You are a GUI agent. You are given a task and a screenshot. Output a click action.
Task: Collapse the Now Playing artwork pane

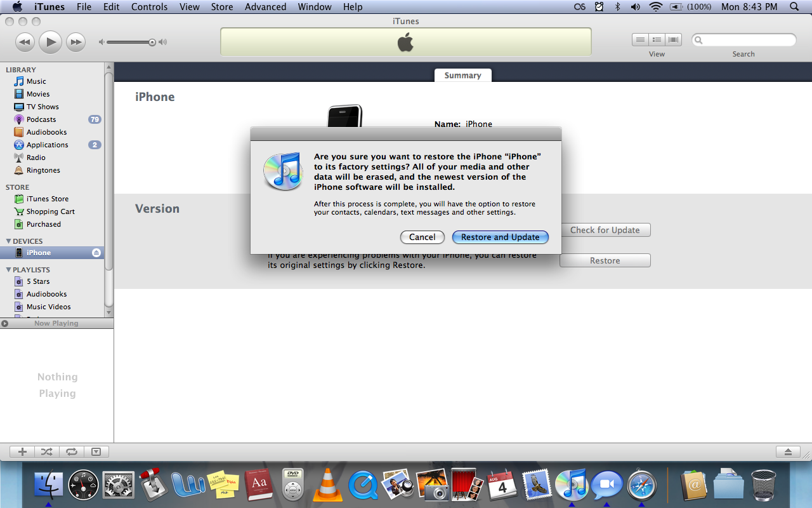5,323
